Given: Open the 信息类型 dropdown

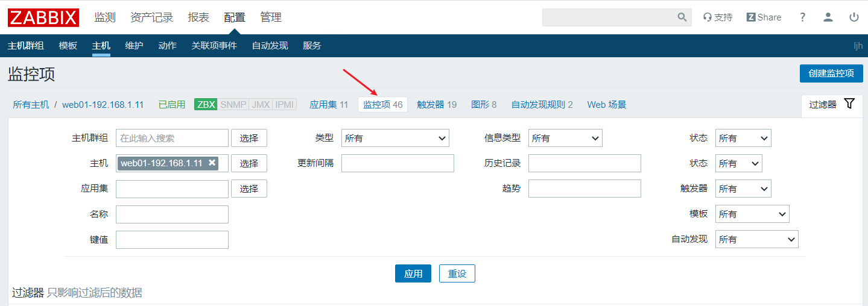Looking at the screenshot, I should 565,138.
